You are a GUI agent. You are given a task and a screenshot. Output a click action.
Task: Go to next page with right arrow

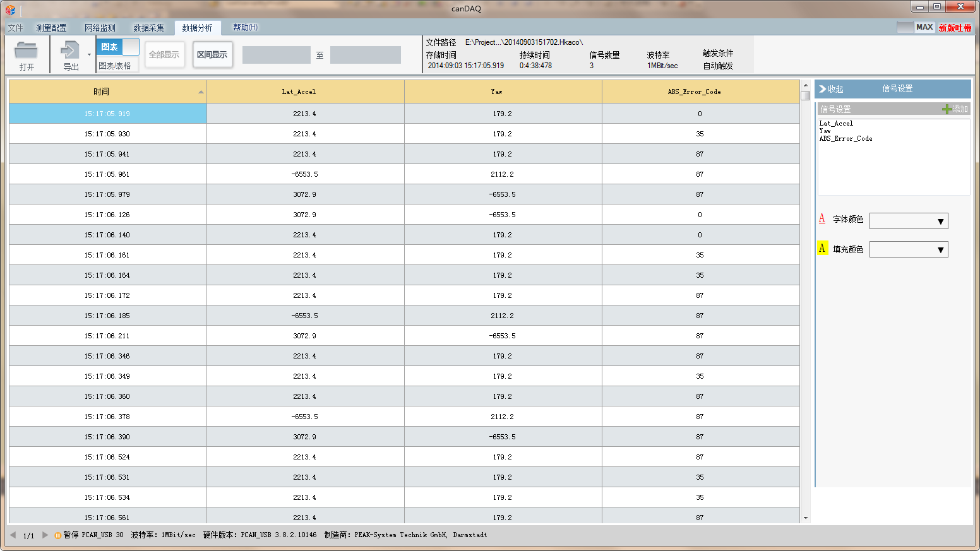pyautogui.click(x=45, y=535)
